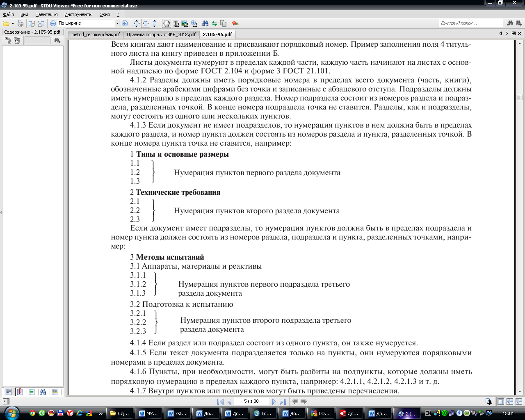Image resolution: width=525 pixels, height=420 pixels.
Task: Select the text selection tool
Action: (176, 23)
